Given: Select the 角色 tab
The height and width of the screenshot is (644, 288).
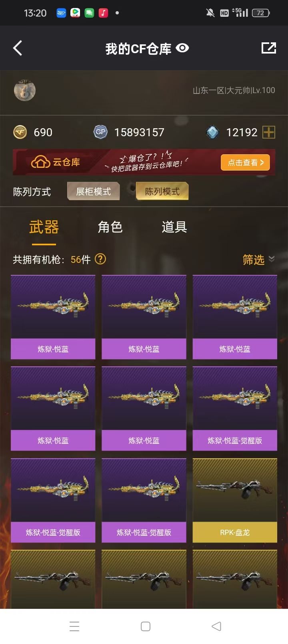Looking at the screenshot, I should coord(110,227).
